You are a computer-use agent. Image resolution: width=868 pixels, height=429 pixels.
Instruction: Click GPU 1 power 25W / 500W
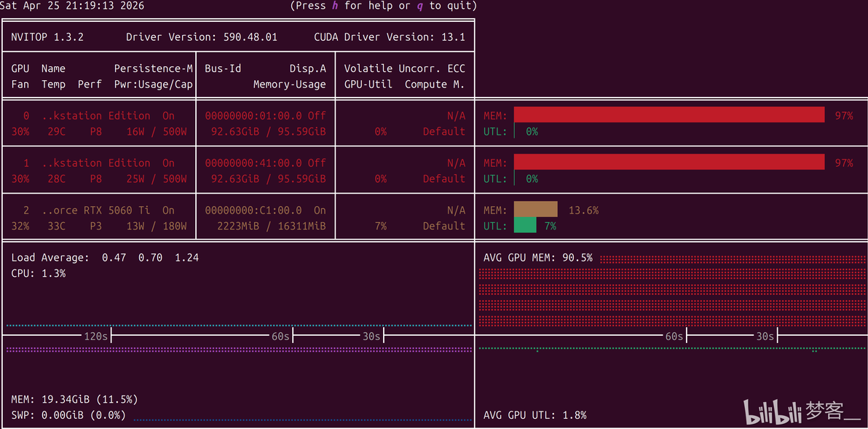click(x=157, y=178)
